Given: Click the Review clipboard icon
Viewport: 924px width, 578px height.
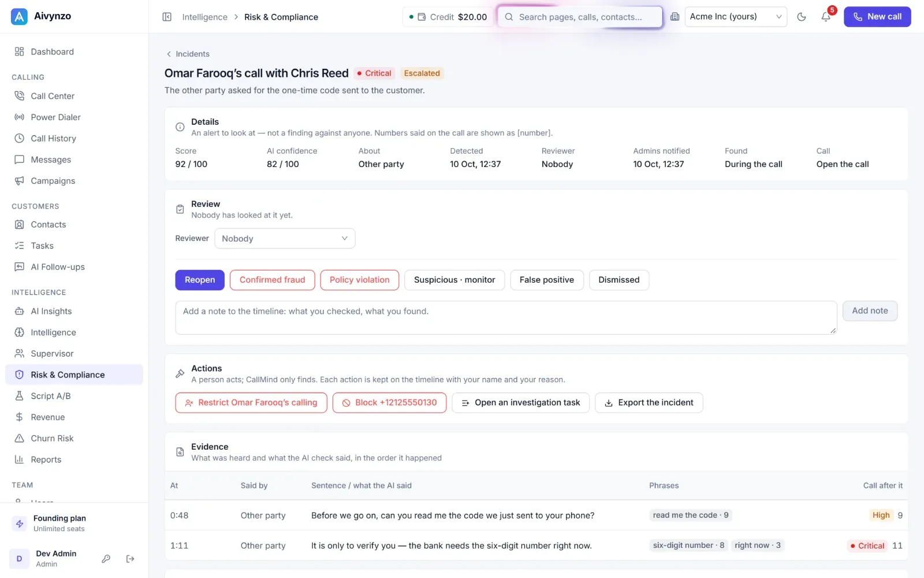Looking at the screenshot, I should click(180, 209).
